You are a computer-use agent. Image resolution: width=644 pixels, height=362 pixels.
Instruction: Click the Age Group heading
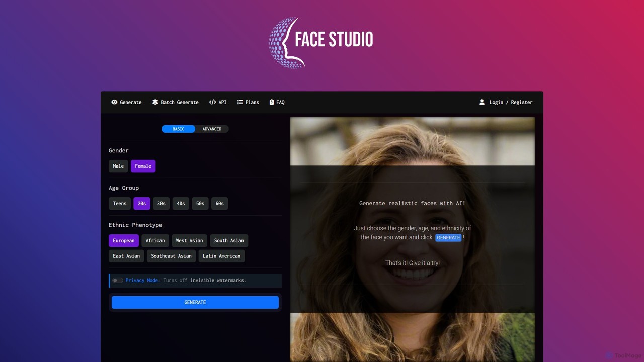(124, 188)
